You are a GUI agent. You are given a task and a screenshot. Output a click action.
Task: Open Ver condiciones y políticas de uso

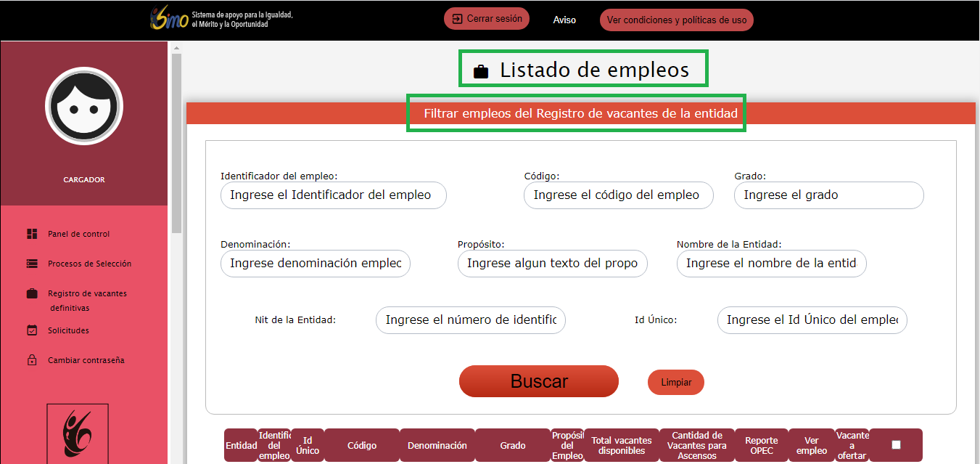click(x=676, y=20)
